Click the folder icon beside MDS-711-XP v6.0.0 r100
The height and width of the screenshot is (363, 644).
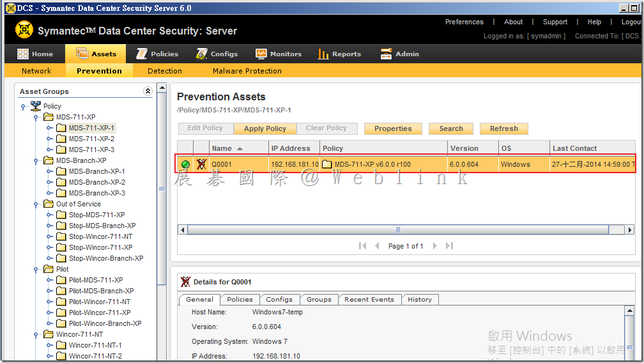click(327, 164)
